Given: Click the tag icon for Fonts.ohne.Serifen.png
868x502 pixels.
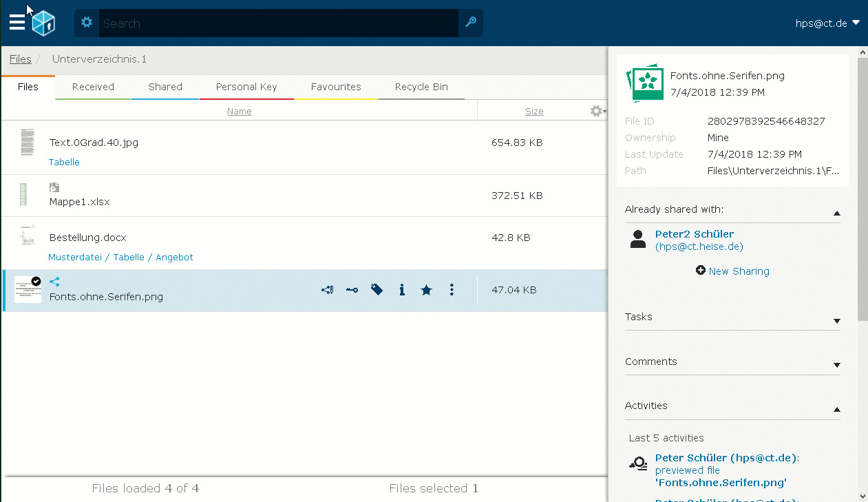Looking at the screenshot, I should (x=377, y=290).
